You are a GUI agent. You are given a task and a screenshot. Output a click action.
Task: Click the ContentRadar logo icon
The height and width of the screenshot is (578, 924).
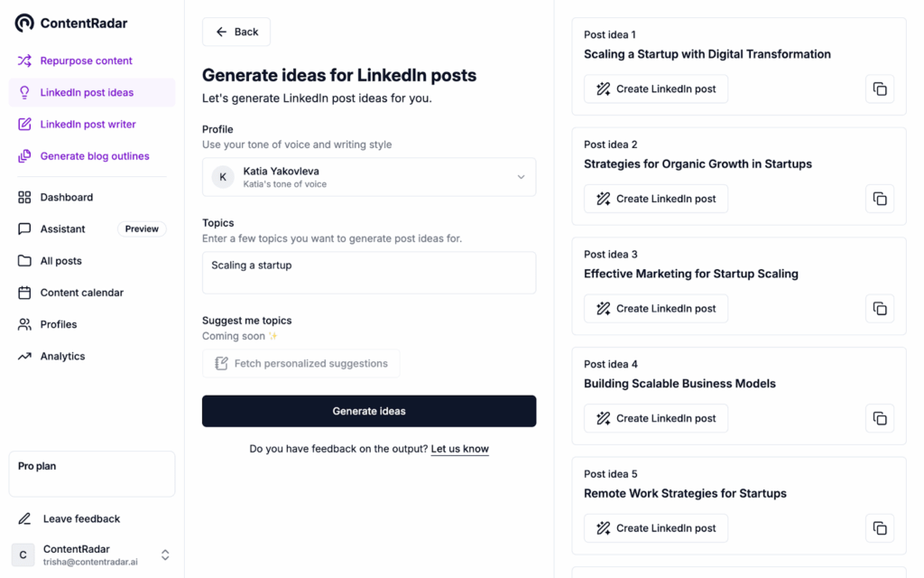click(x=24, y=23)
